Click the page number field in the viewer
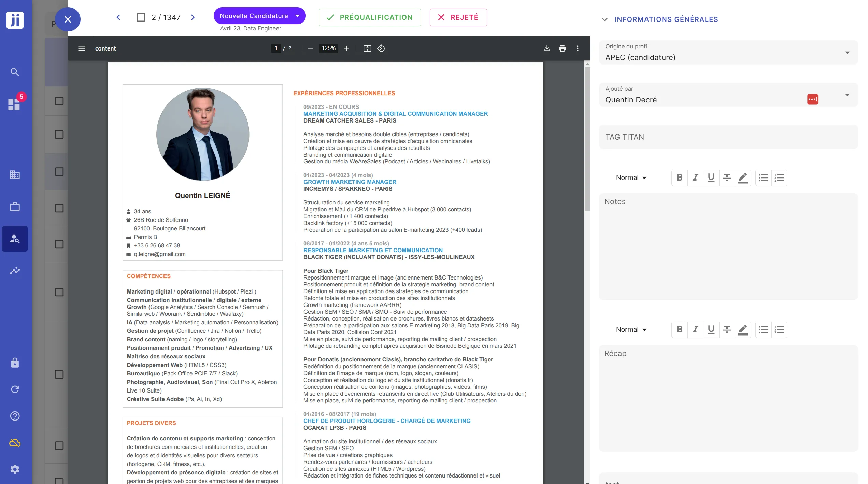 (276, 48)
